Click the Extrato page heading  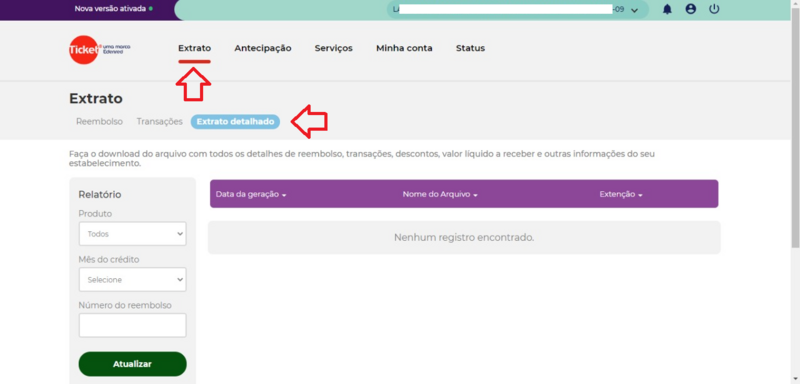coord(96,98)
